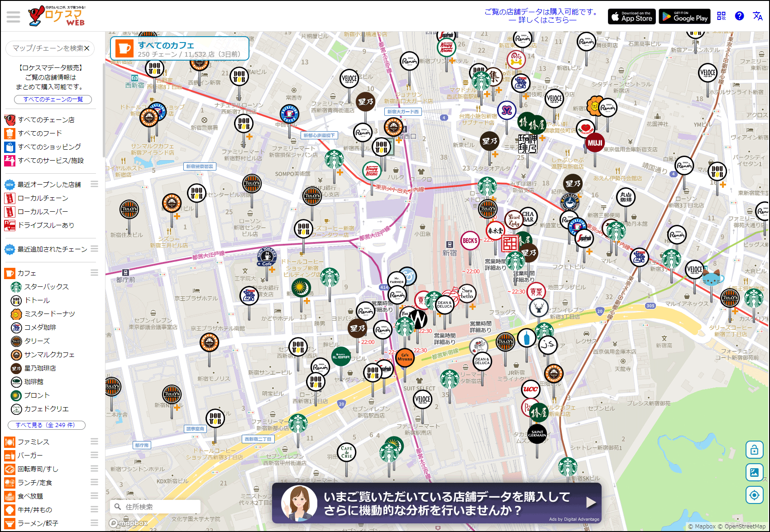Clear the map/chain search box

pyautogui.click(x=86, y=48)
